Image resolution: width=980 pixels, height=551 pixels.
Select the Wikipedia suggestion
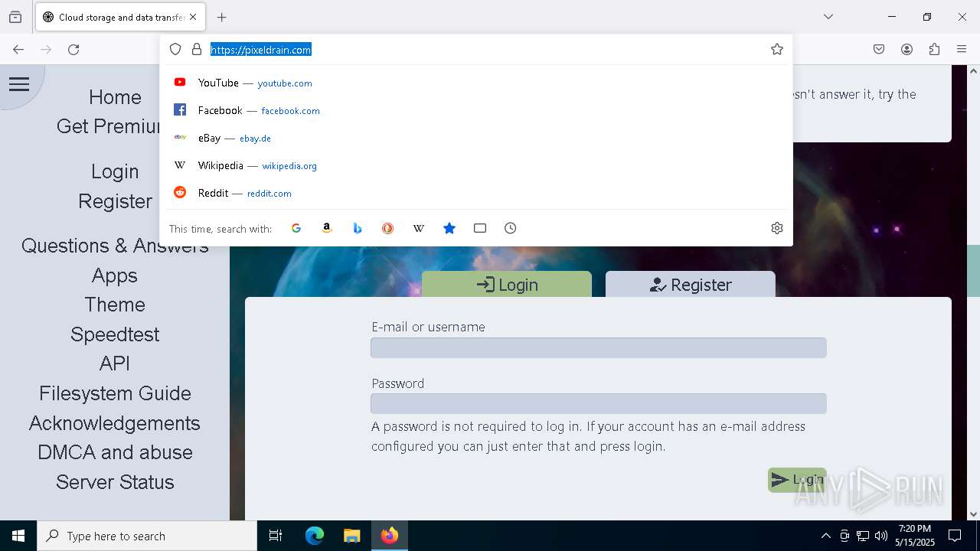476,165
